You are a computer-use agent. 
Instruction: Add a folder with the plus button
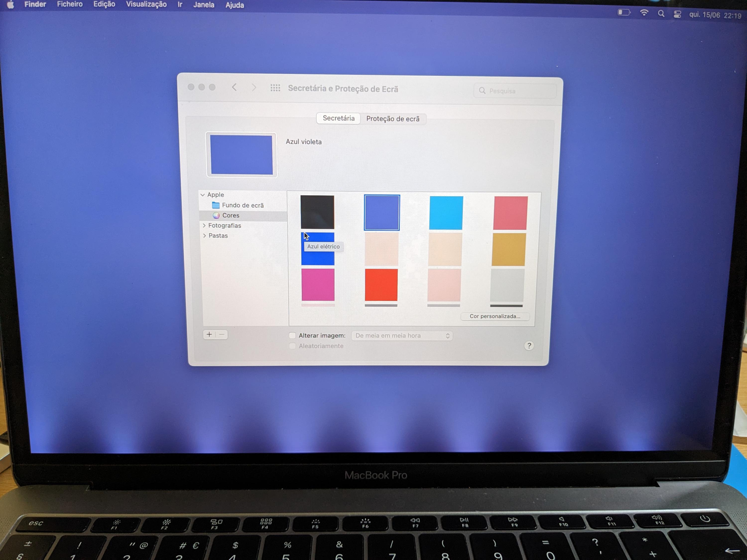(209, 335)
